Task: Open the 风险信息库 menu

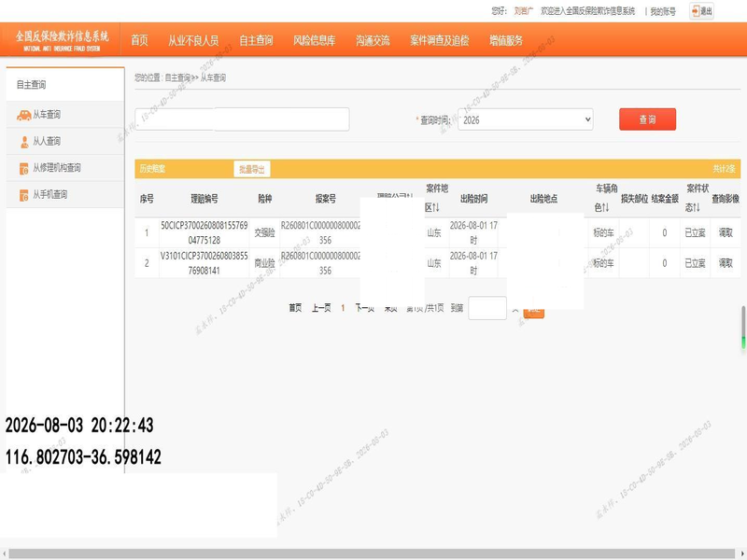Action: 314,40
